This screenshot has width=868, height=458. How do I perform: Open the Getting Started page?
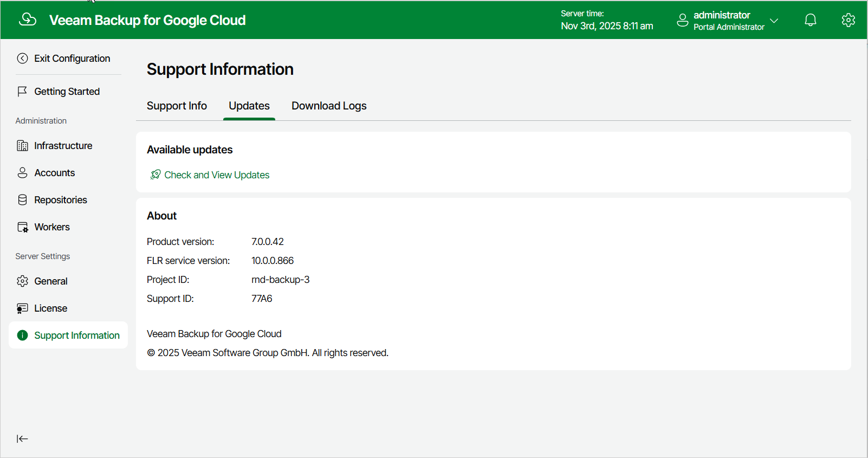(67, 92)
